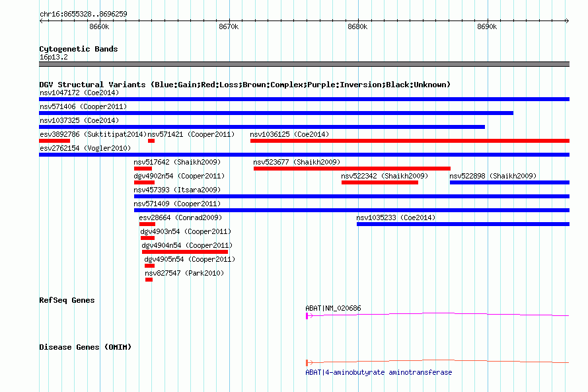
Task: Click the dgv4904n54 (Cooper2011) text label
Action: (x=187, y=245)
